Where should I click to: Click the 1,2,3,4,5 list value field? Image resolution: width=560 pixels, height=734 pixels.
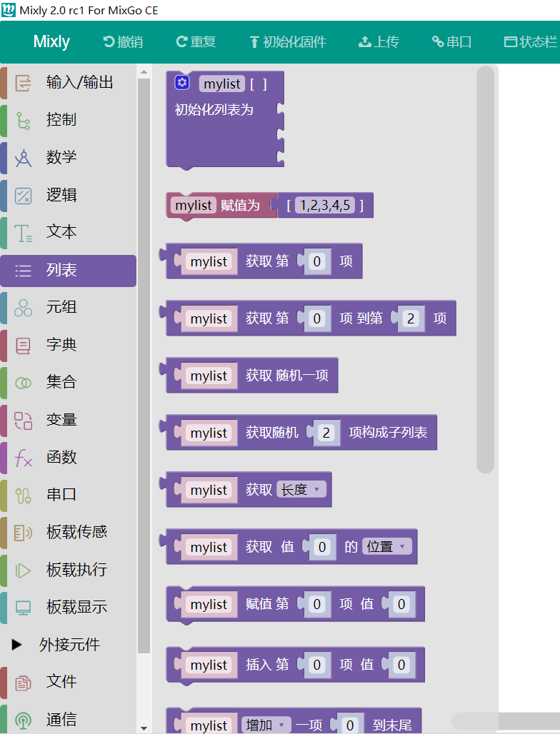(x=325, y=205)
